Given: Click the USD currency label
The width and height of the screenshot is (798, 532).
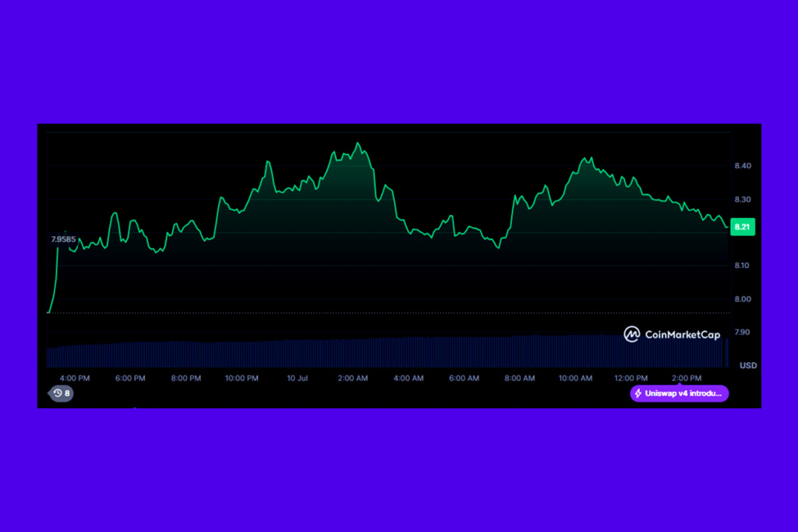Looking at the screenshot, I should tap(747, 365).
